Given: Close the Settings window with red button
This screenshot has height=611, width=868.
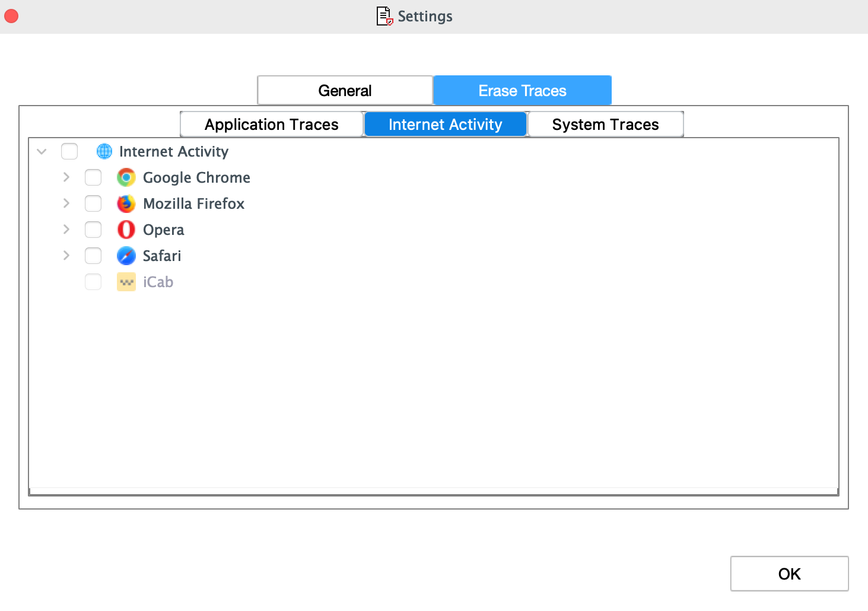Looking at the screenshot, I should click(11, 16).
